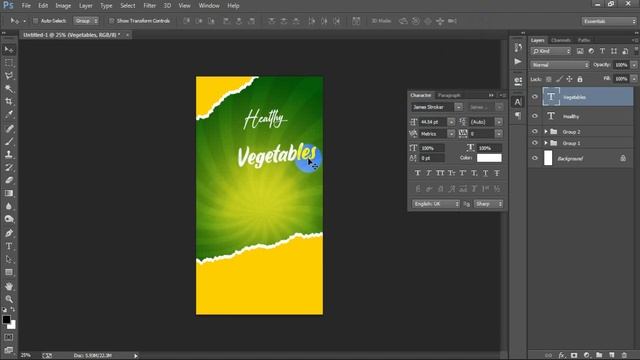Toggle Auto-Select checkbox
Image resolution: width=640 pixels, height=360 pixels.
pos(36,21)
